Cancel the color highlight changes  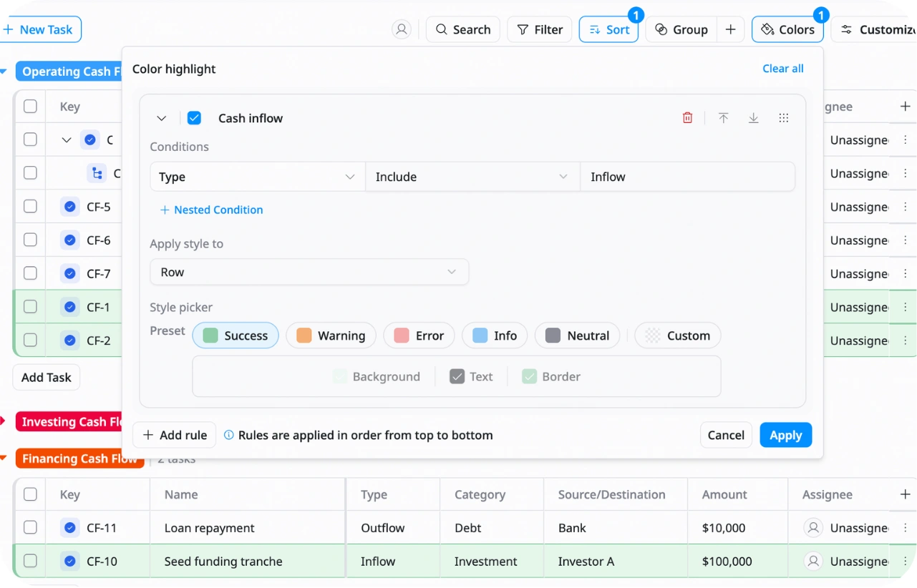[726, 435]
